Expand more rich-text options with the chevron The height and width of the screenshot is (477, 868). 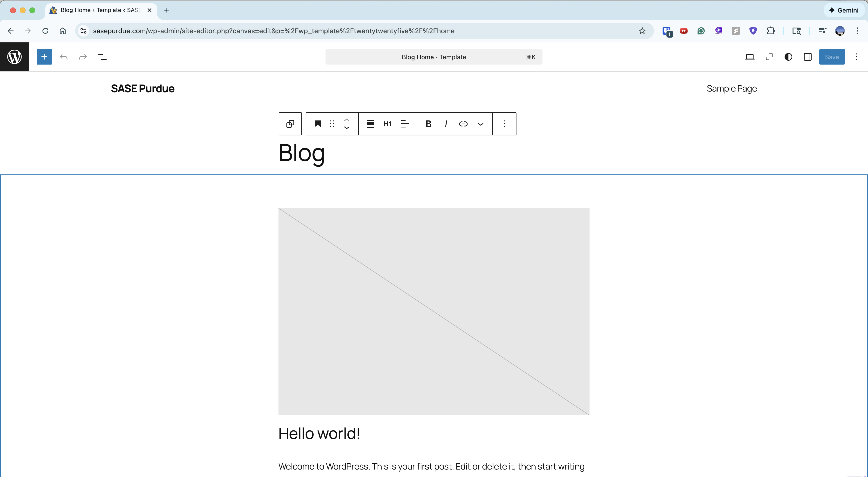tap(481, 124)
